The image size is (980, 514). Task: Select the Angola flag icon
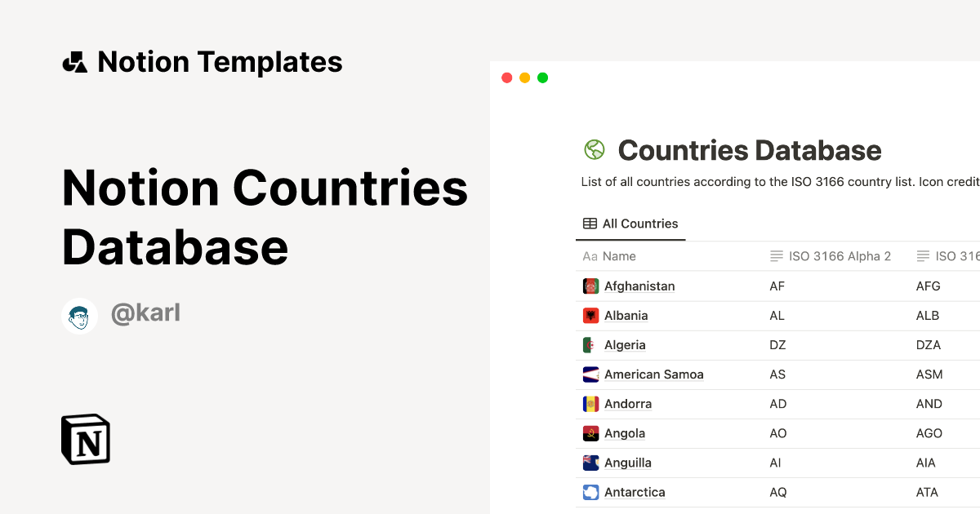tap(590, 432)
